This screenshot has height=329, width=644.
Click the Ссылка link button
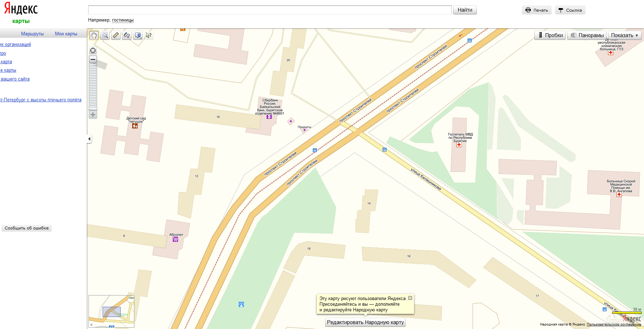pos(570,10)
